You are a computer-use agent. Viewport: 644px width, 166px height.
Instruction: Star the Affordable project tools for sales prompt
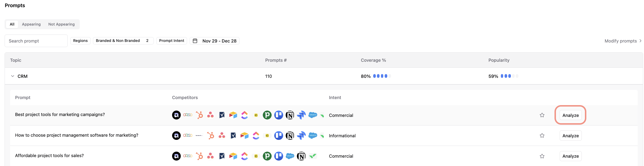tap(542, 156)
